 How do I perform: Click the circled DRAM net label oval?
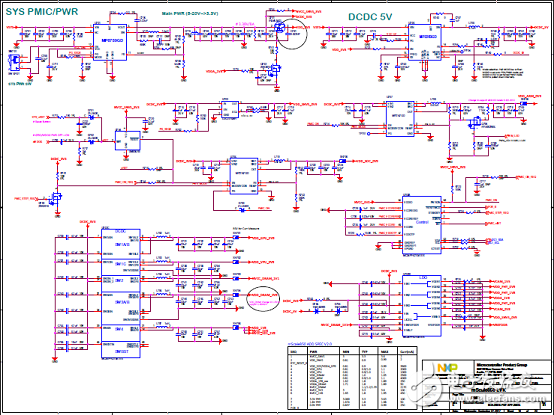click(263, 298)
